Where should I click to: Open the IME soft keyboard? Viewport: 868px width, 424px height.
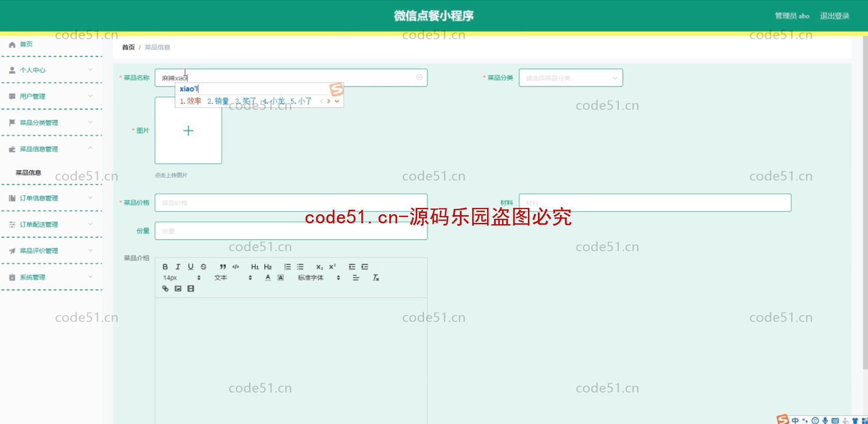coord(835,420)
